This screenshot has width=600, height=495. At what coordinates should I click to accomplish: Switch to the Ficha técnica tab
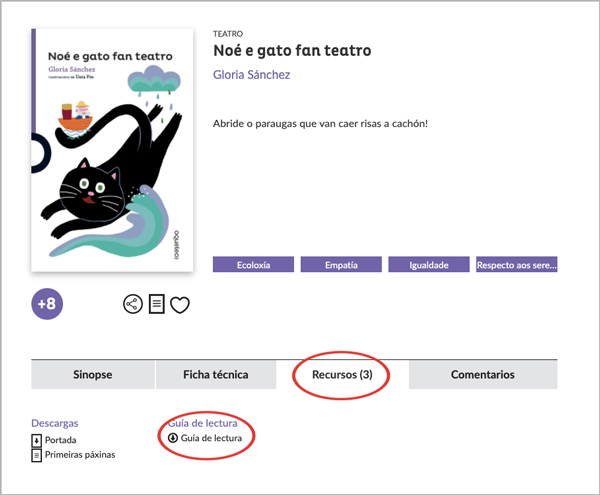click(x=216, y=375)
